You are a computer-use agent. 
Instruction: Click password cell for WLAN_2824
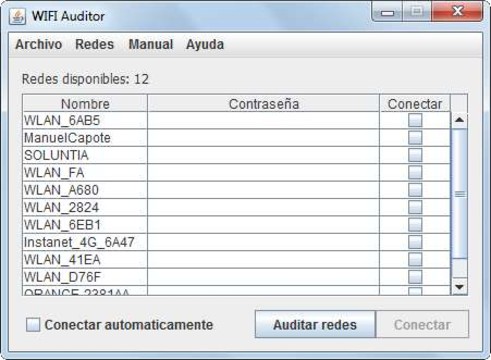pos(263,207)
